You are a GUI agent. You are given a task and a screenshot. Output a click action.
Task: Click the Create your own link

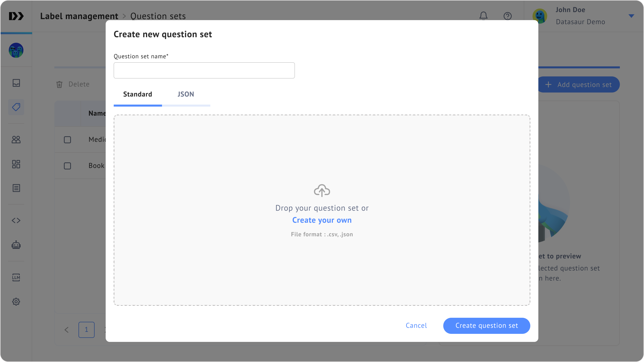tap(322, 220)
